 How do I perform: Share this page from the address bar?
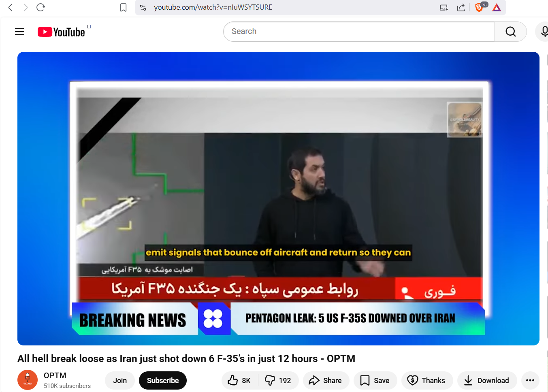pyautogui.click(x=461, y=7)
